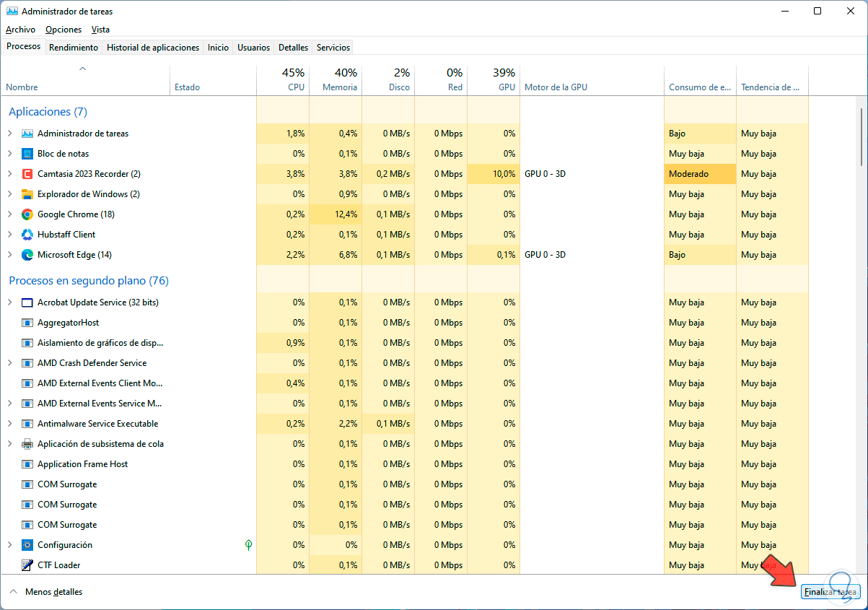Expand the Google Chrome process group
868x610 pixels.
(x=10, y=214)
